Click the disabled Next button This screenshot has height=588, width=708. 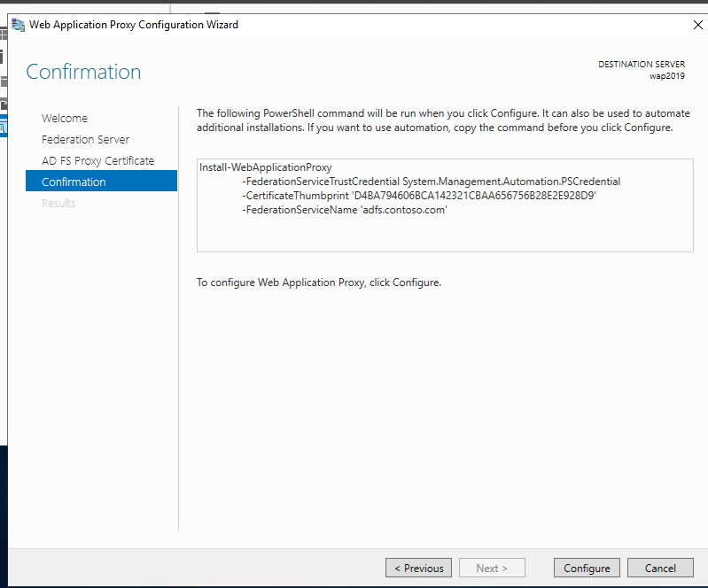click(x=492, y=568)
